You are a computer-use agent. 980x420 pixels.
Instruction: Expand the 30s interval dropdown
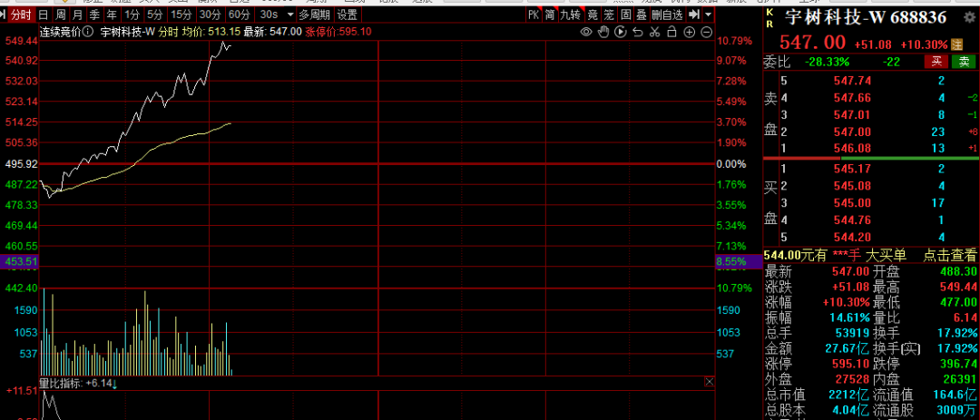pos(290,15)
